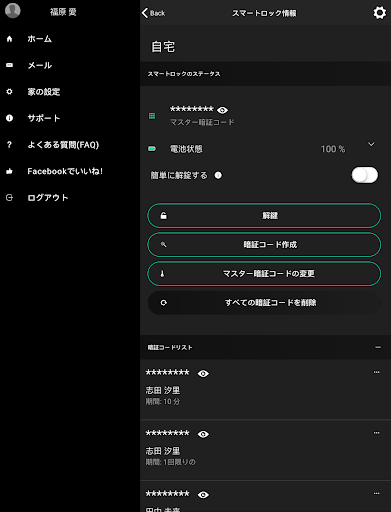391x512 pixels.
Task: Click the 100 % battery value
Action: (333, 149)
